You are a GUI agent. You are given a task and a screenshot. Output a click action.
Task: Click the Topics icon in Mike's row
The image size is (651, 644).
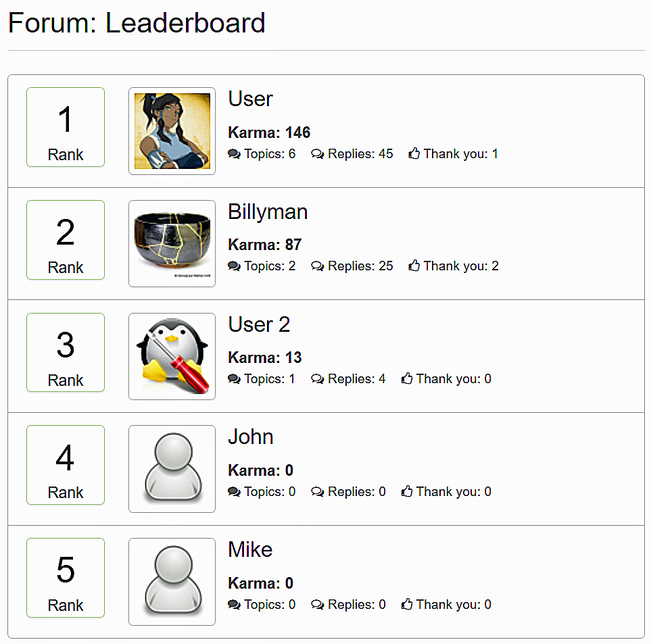pyautogui.click(x=234, y=605)
